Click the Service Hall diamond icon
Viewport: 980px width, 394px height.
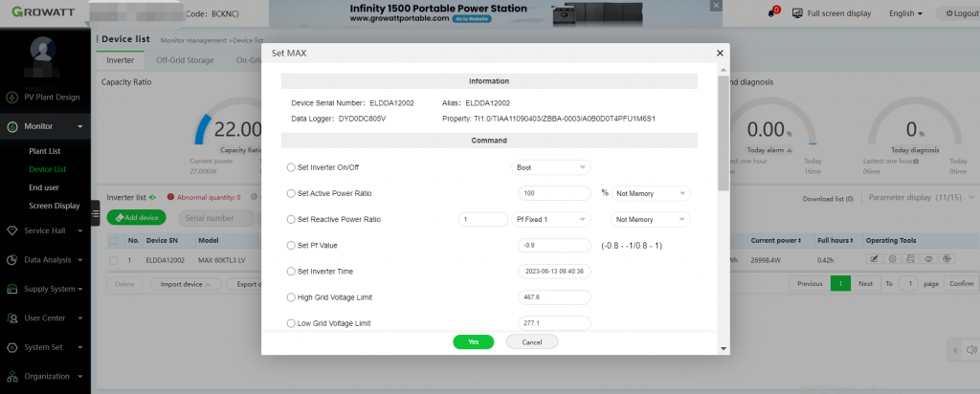[11, 230]
